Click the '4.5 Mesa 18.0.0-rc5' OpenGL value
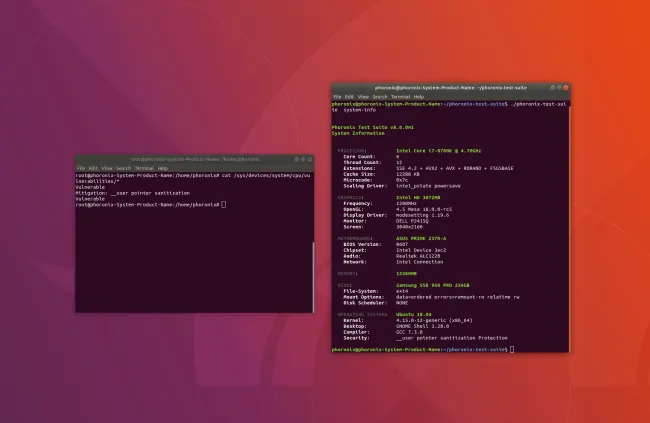 424,209
